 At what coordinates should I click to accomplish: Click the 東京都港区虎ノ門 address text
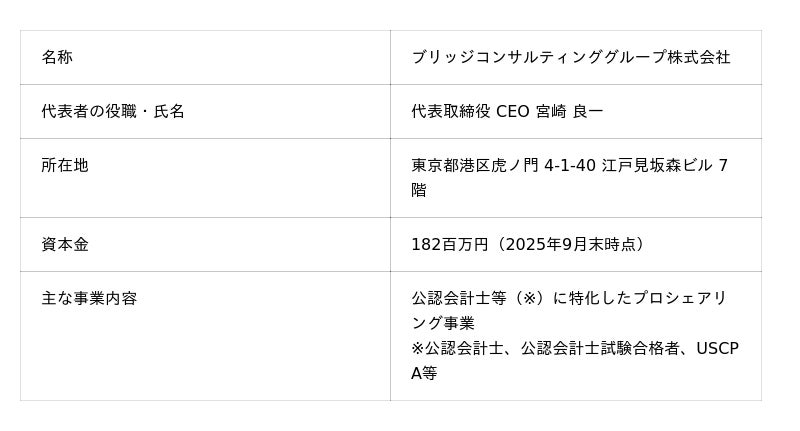(x=475, y=166)
